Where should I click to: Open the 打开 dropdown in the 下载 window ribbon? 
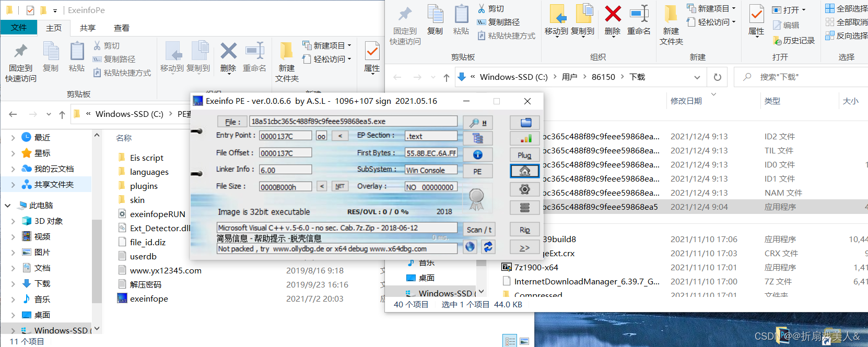click(x=789, y=10)
